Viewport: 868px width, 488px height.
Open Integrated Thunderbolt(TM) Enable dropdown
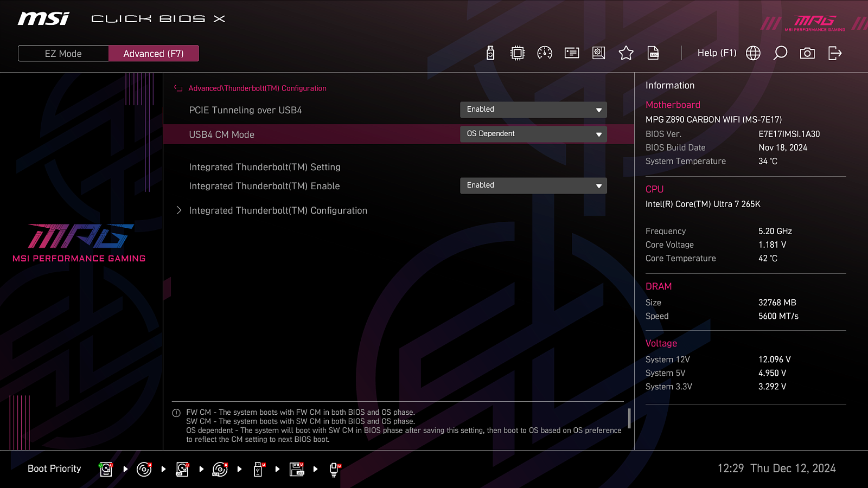533,185
